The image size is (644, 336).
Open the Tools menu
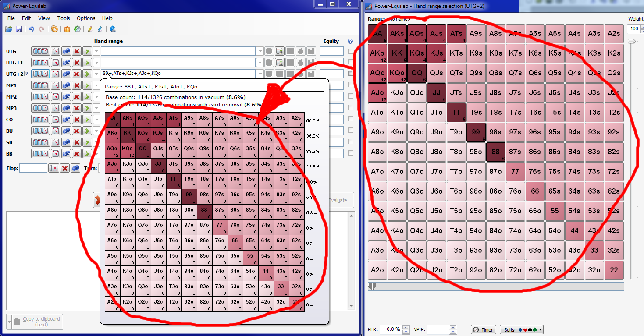click(63, 18)
